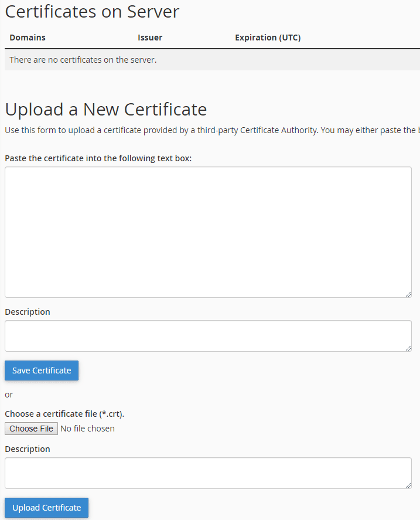Click the Save Certificate button
The image size is (420, 520).
coord(42,371)
